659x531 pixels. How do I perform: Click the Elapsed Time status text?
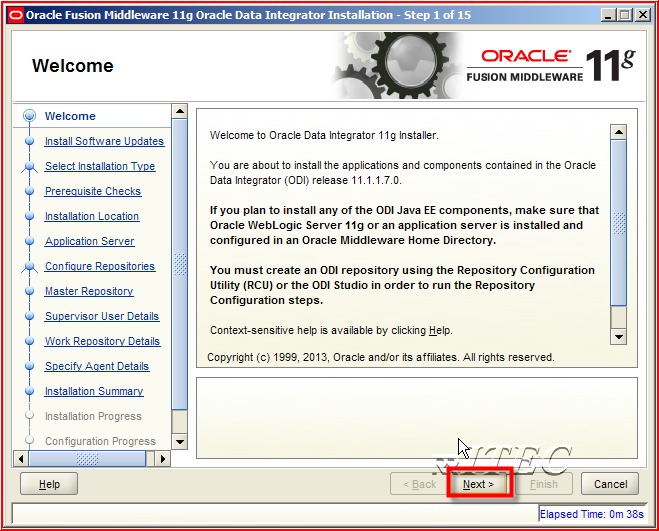592,514
